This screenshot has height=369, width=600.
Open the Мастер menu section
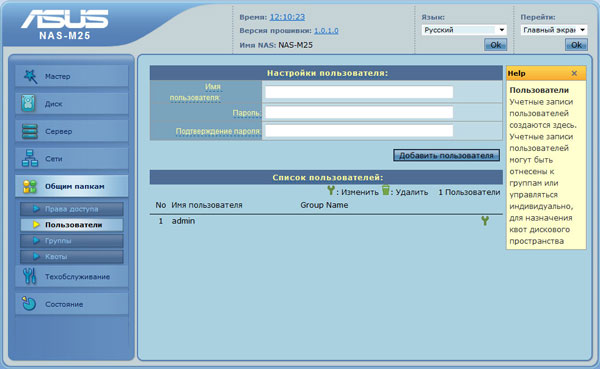72,76
